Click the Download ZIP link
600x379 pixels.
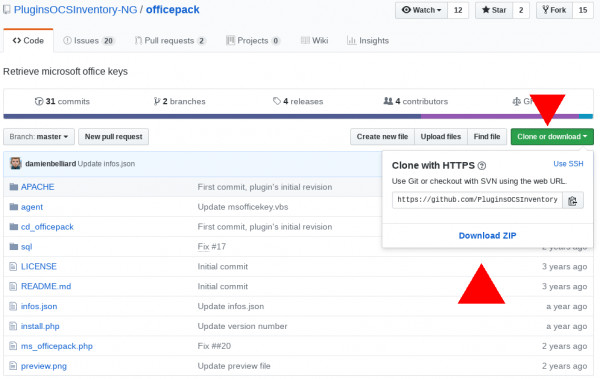[x=487, y=235]
